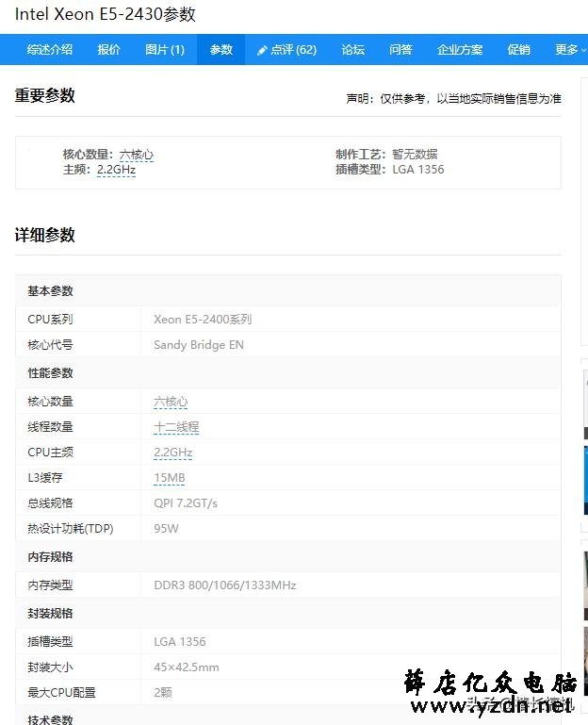Click the 性能参数 section header
588x725 pixels.
tap(50, 373)
